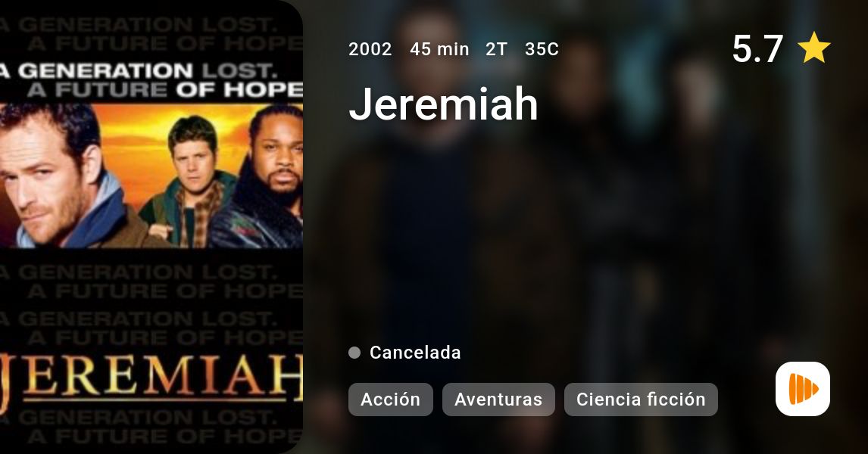Click the yellow rating star icon

813,48
